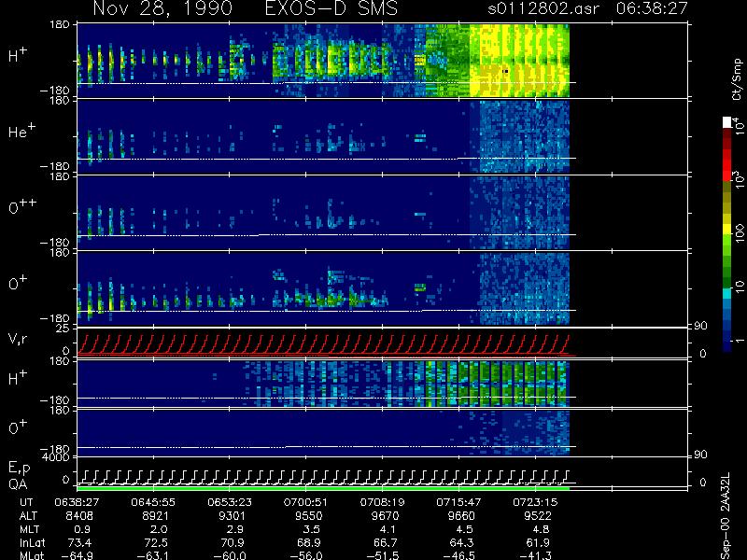Click the UT value "0715:47"
This screenshot has height=560, width=747.
click(458, 502)
